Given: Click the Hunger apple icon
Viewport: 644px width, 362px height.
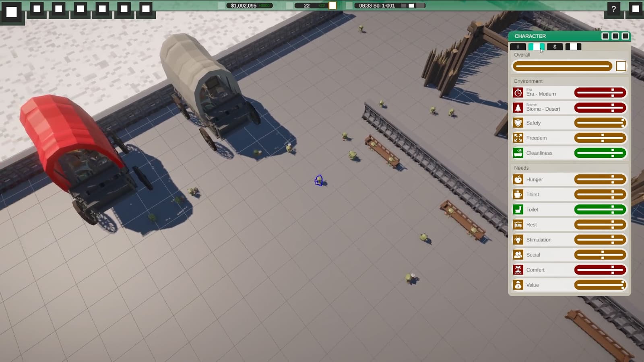Looking at the screenshot, I should tap(518, 179).
